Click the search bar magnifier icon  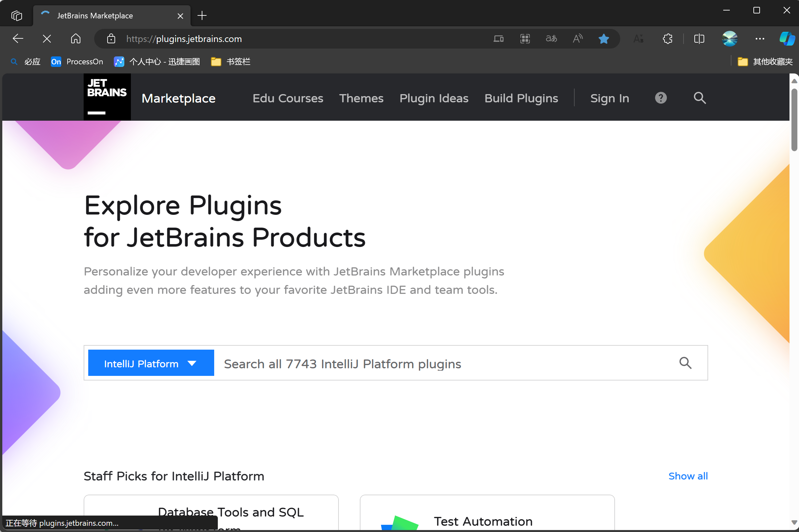[685, 363]
